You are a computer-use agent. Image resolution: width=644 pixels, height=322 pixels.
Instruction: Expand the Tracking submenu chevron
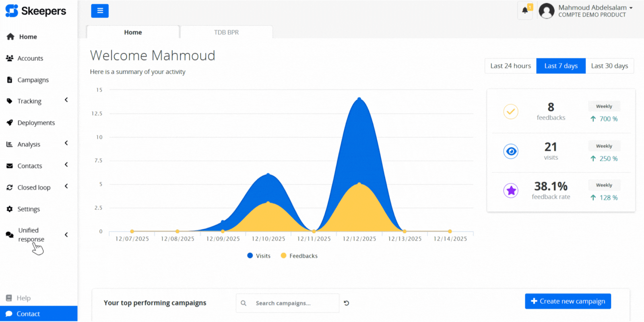66,100
